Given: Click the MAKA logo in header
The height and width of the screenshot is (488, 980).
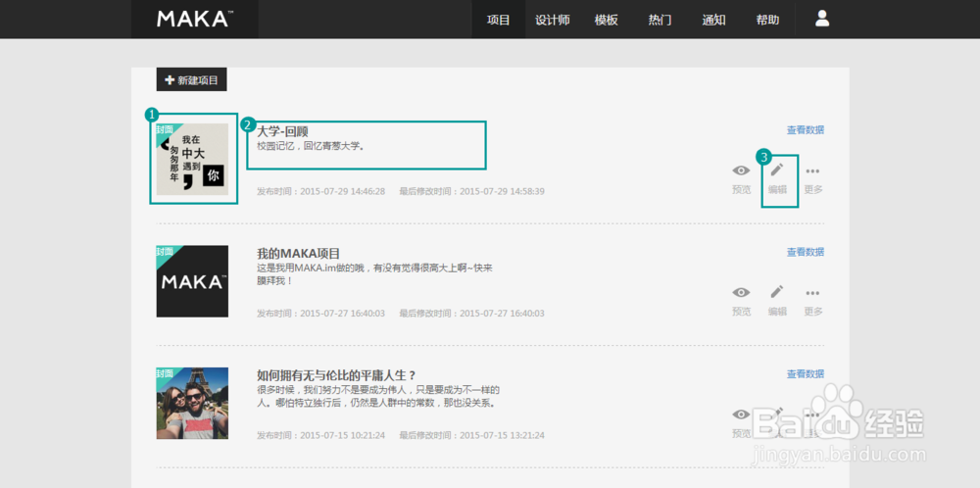Looking at the screenshot, I should 195,20.
